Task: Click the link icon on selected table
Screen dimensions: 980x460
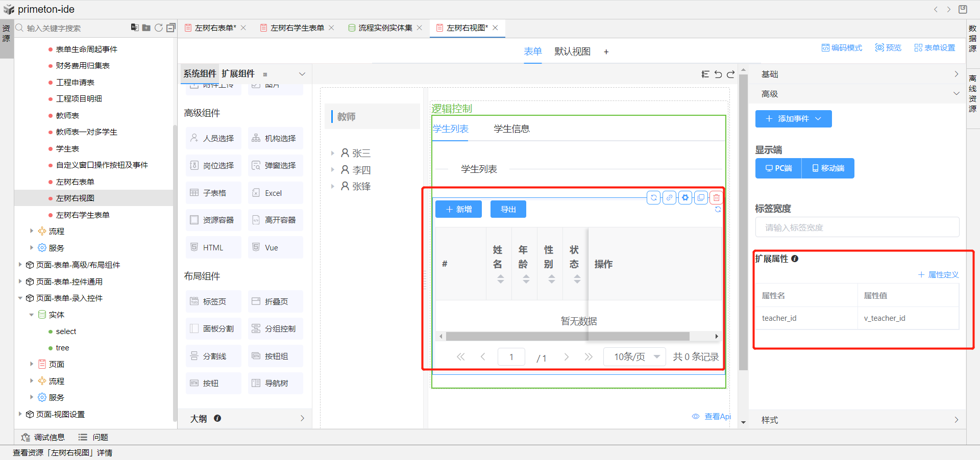Action: [x=669, y=197]
